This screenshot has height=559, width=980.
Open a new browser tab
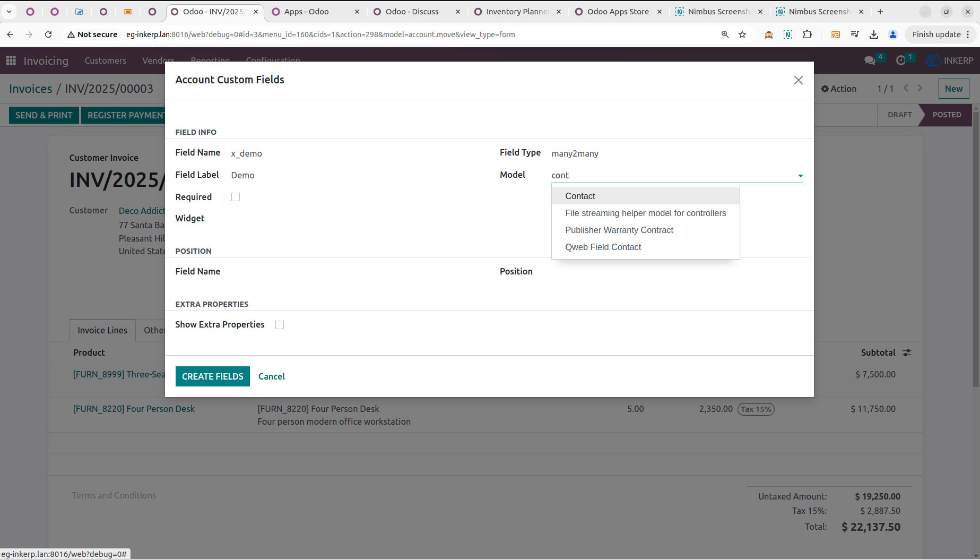point(880,12)
